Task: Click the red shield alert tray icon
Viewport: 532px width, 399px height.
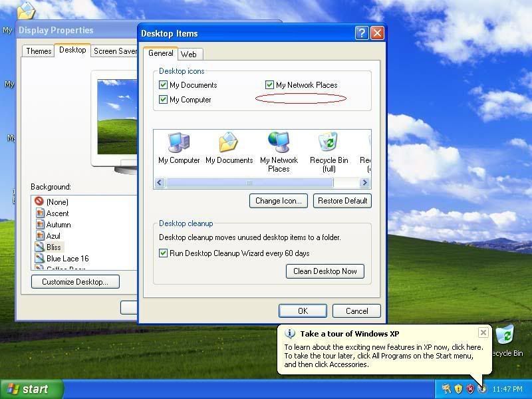Action: (x=470, y=388)
